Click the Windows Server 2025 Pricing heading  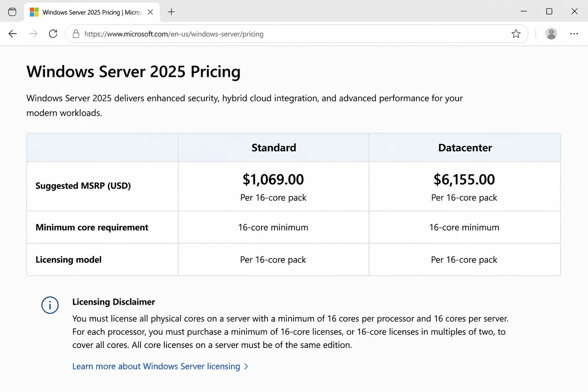(x=134, y=72)
